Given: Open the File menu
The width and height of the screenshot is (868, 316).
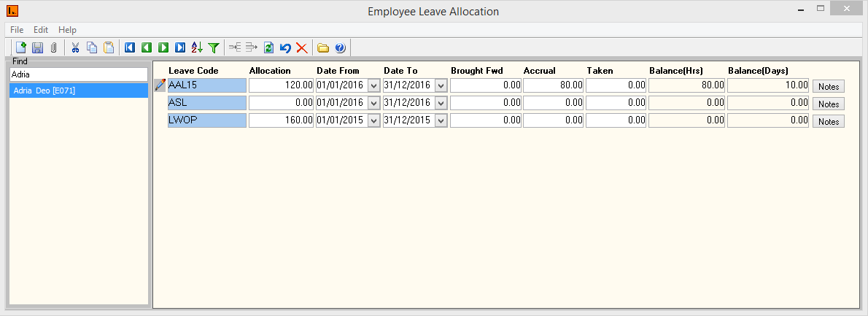Looking at the screenshot, I should 17,30.
